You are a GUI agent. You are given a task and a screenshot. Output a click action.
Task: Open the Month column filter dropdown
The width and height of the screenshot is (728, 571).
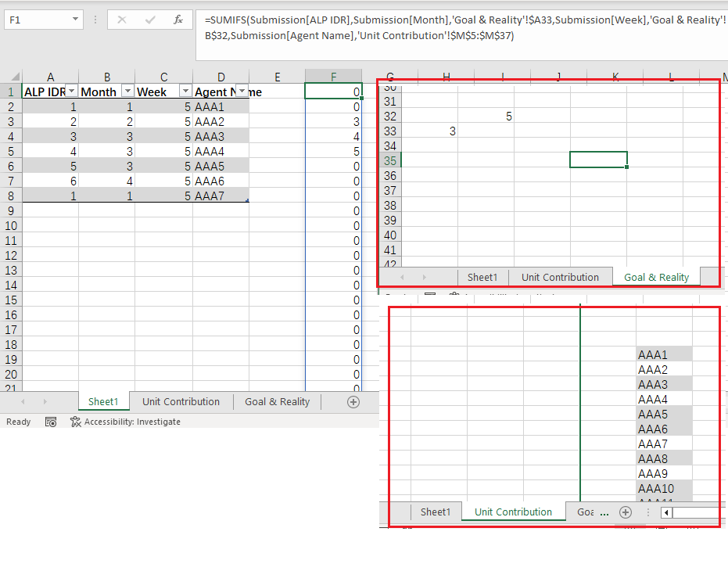coord(127,91)
